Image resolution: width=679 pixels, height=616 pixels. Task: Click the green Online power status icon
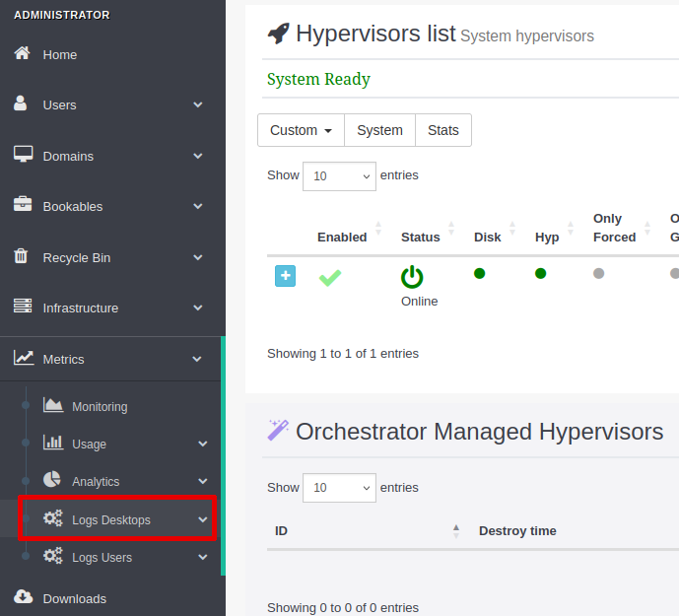412,277
